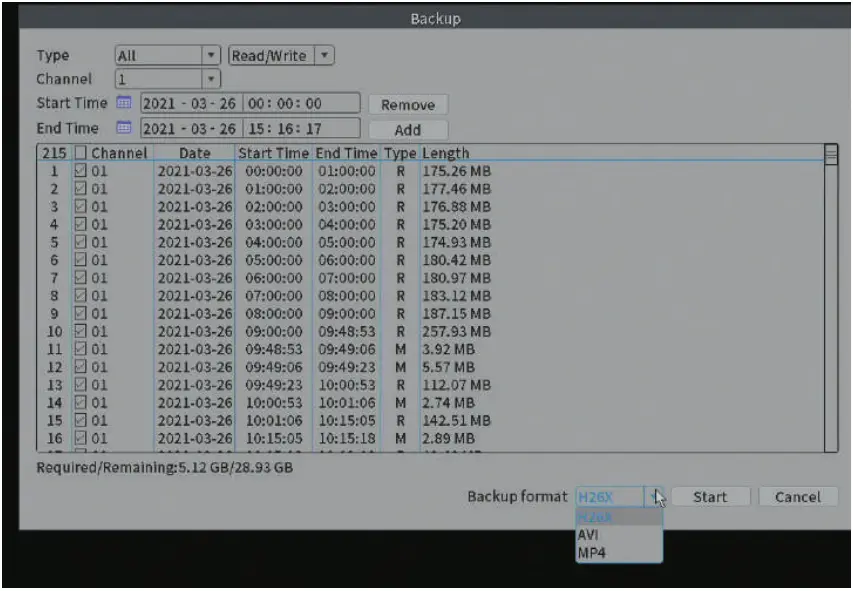Click Required/Remaining 5.12 GB/28.93 GB text
Viewport: 853px width, 591px height.
(x=164, y=467)
